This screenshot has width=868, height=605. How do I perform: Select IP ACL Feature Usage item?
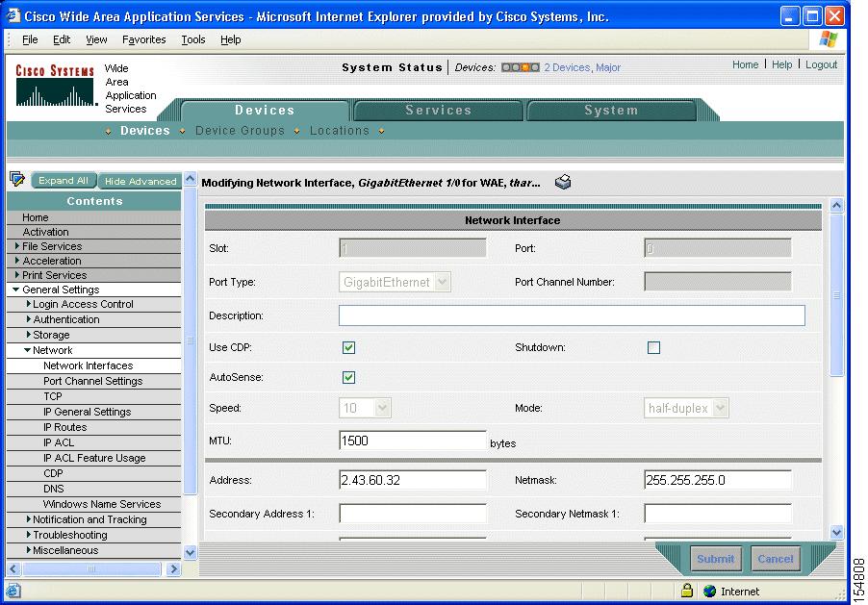tap(93, 458)
